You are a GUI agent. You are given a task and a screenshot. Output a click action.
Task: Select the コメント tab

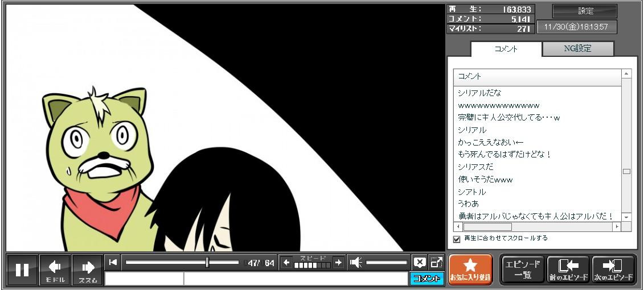pyautogui.click(x=506, y=49)
